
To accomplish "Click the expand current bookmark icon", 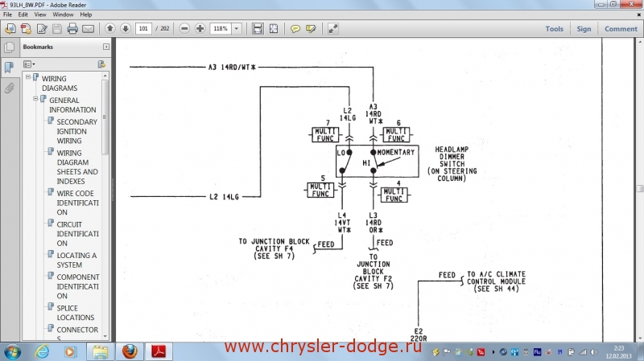I will 101,64.
